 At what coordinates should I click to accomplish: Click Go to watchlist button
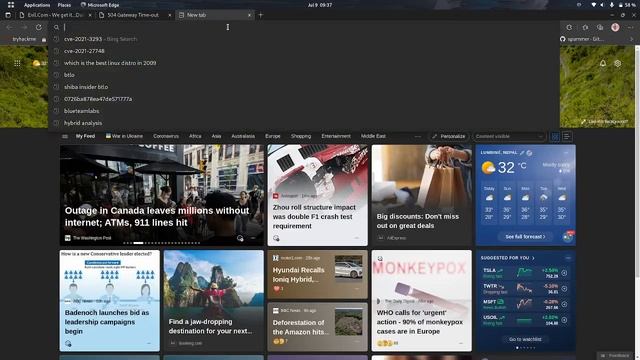[x=525, y=340]
